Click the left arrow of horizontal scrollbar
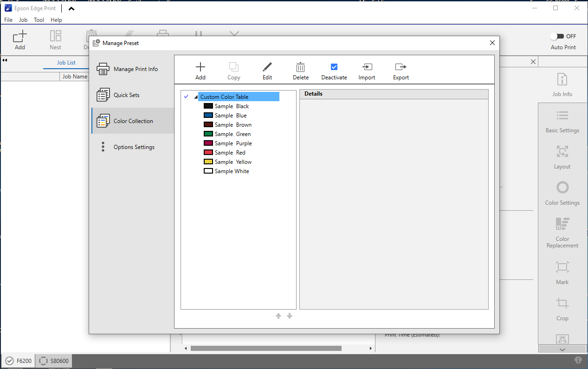 tap(186, 348)
